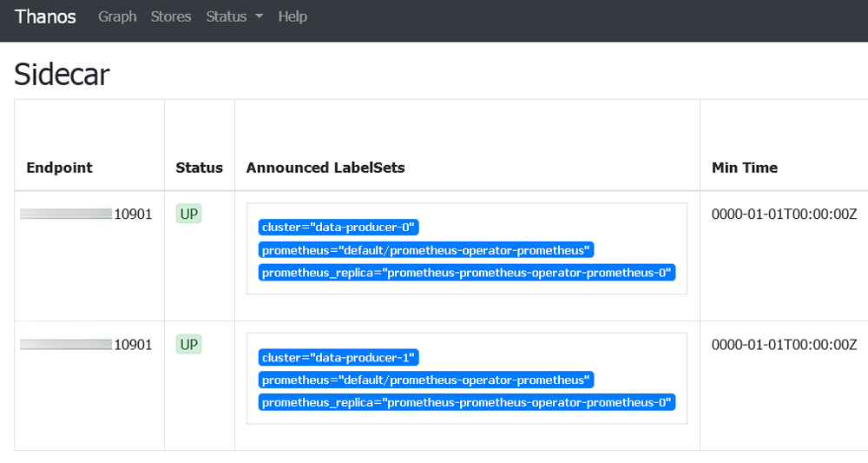This screenshot has width=868, height=463.
Task: Select the Endpoint column header
Action: (59, 168)
